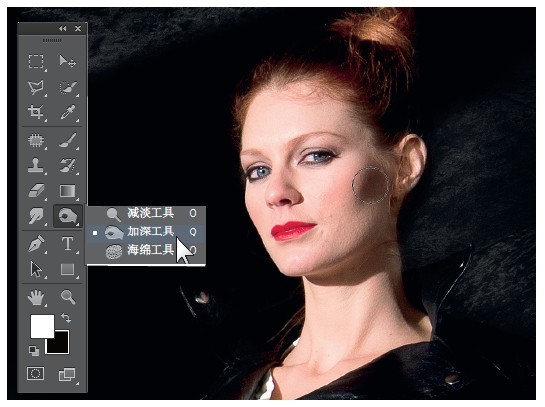The height and width of the screenshot is (407, 545).
Task: Select the Rectangular Marquee tool
Action: (36, 62)
